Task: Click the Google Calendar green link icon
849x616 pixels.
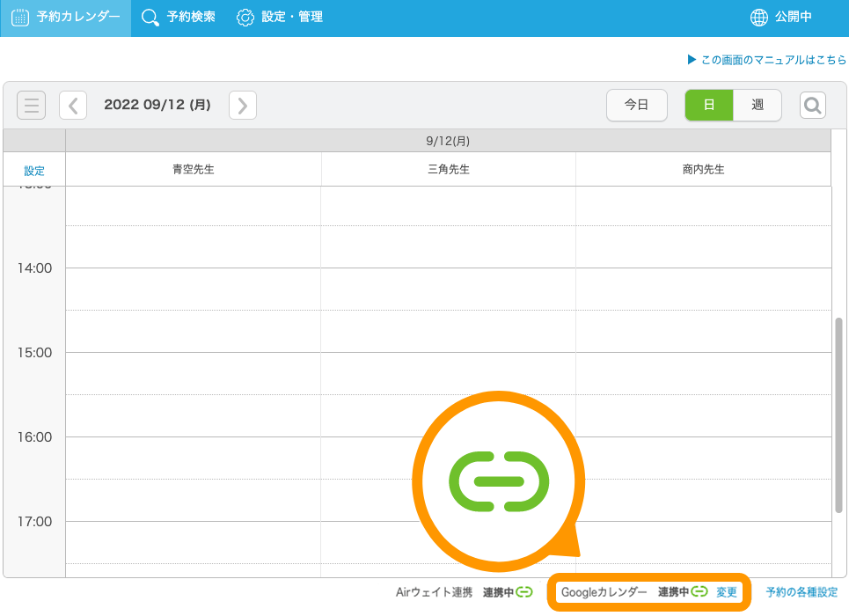Action: coord(699,592)
